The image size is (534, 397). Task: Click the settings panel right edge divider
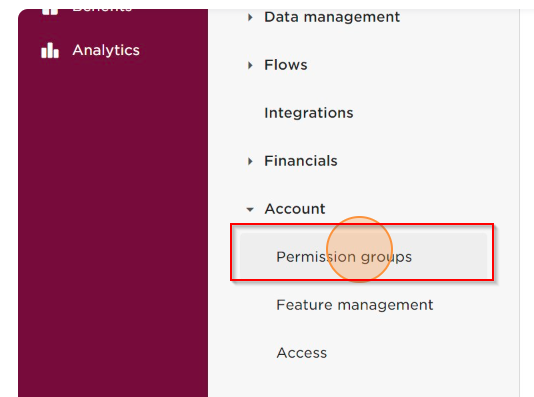coord(520,203)
